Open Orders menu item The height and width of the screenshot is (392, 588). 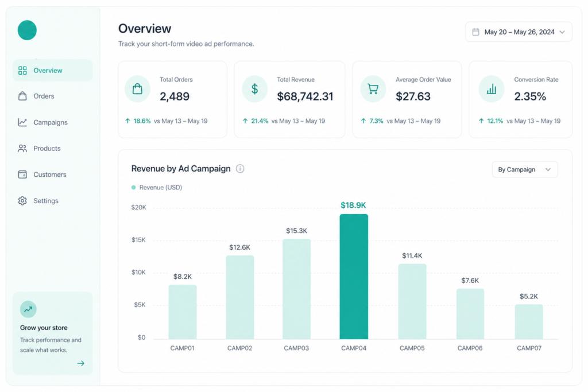[x=52, y=96]
